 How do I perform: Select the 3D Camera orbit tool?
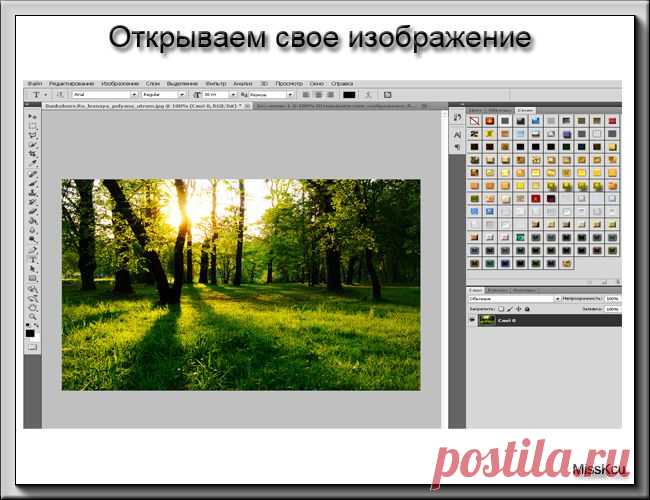[x=32, y=298]
